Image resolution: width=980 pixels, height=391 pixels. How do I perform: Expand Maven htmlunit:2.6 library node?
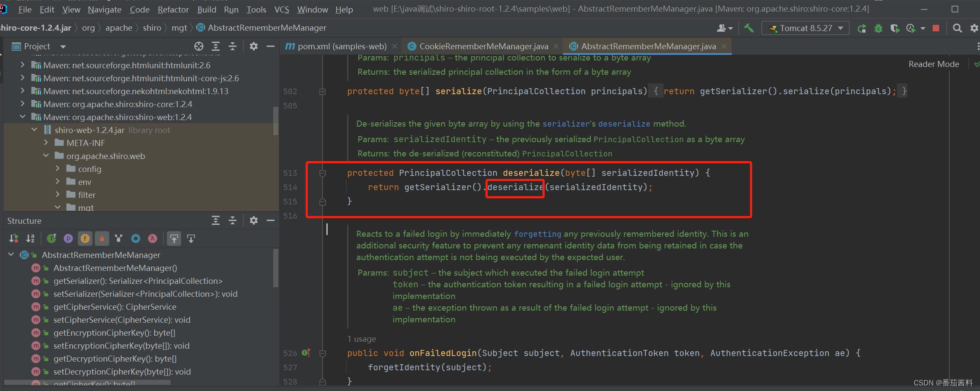click(x=22, y=65)
